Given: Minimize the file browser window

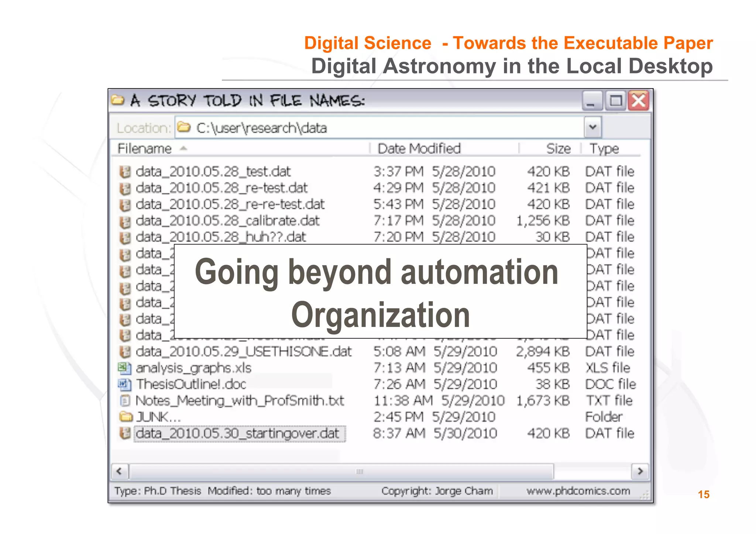Looking at the screenshot, I should (592, 100).
